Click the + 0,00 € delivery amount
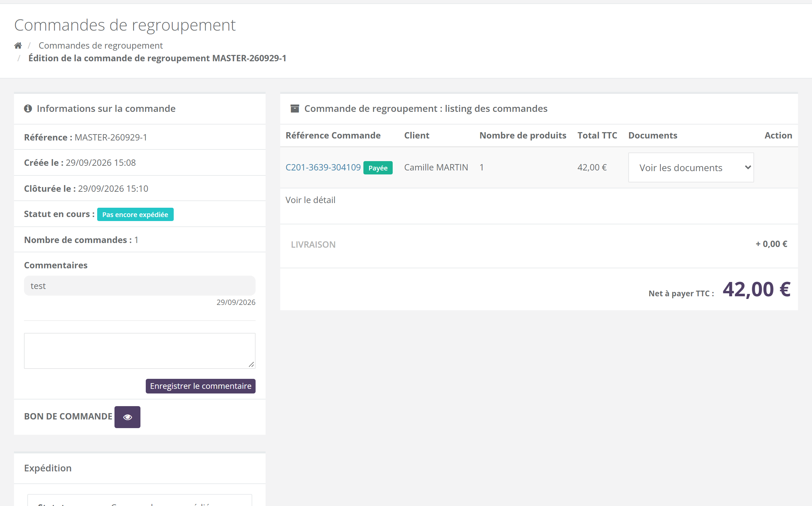812x506 pixels. [771, 244]
